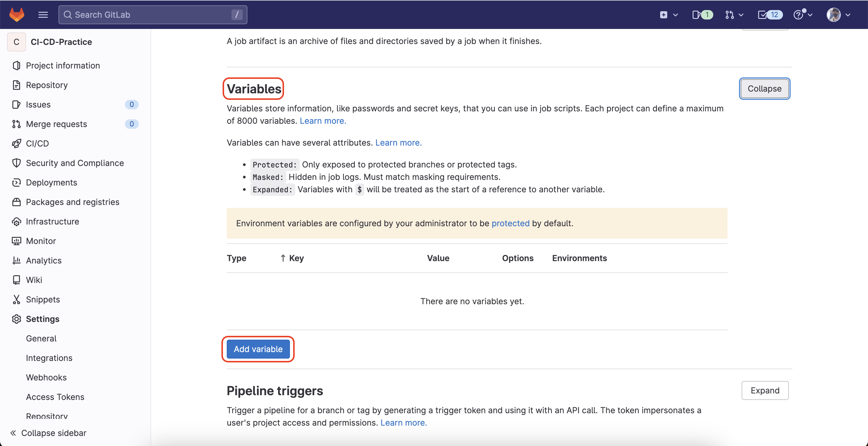
Task: Open the CI/CD rocket sidebar item
Action: [x=37, y=143]
